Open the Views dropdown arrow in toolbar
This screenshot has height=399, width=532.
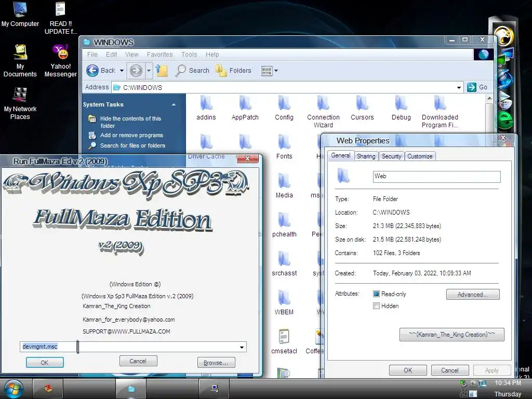point(276,71)
